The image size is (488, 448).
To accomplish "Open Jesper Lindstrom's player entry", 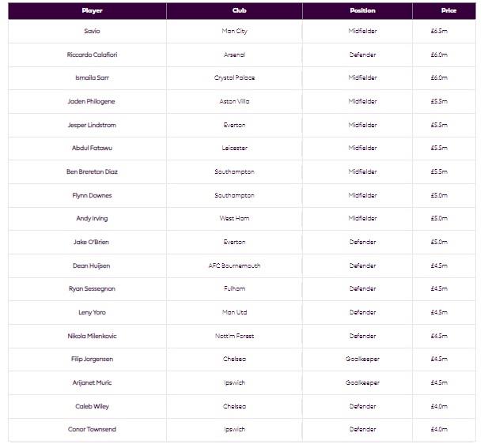I will (92, 125).
